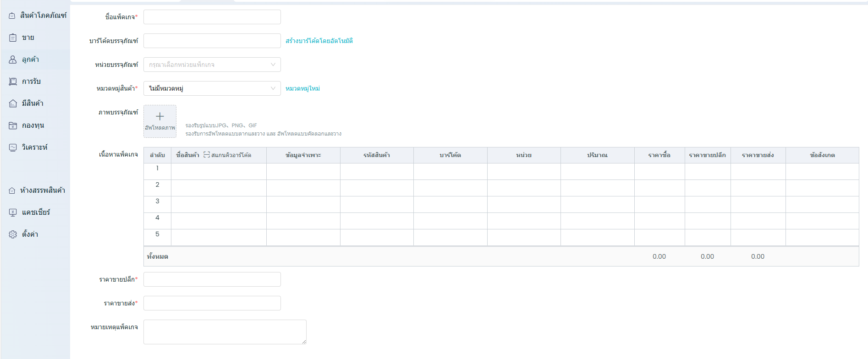The image size is (868, 359).
Task: Click the clipboard icon beside ขาย
Action: [x=13, y=38]
